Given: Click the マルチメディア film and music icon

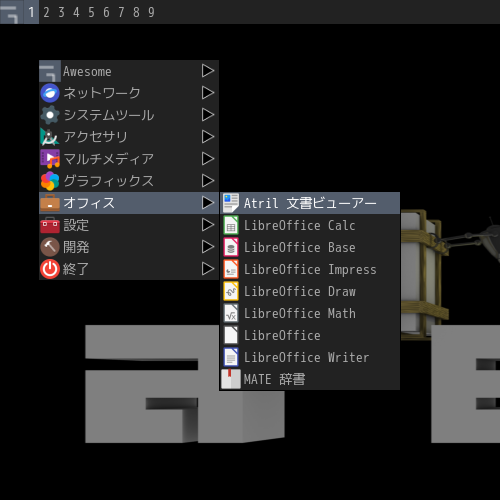Looking at the screenshot, I should [50, 159].
